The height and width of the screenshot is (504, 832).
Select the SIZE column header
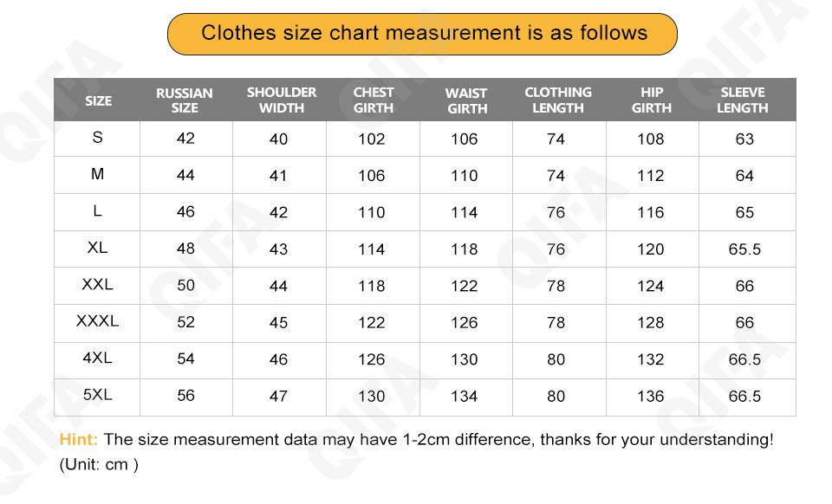[98, 100]
